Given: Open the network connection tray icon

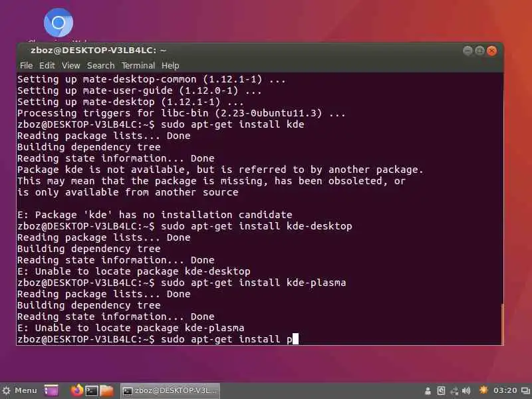Looking at the screenshot, I should click(454, 391).
